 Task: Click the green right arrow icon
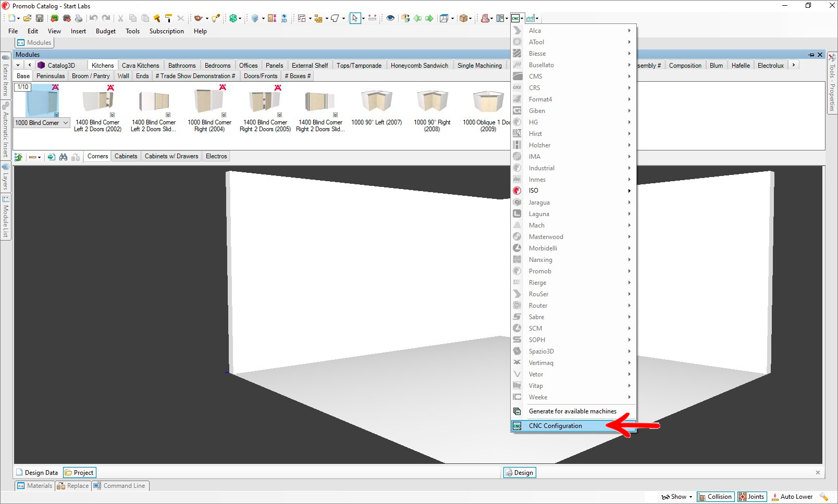[429, 18]
